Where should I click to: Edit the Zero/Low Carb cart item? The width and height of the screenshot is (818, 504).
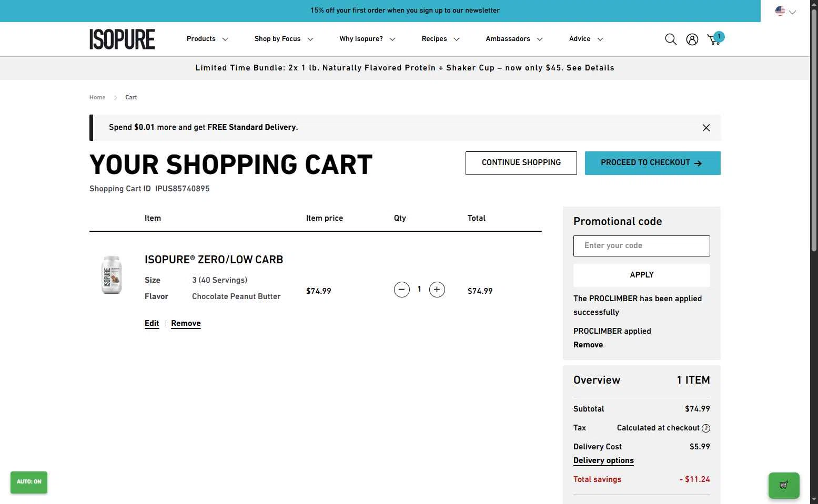(152, 323)
